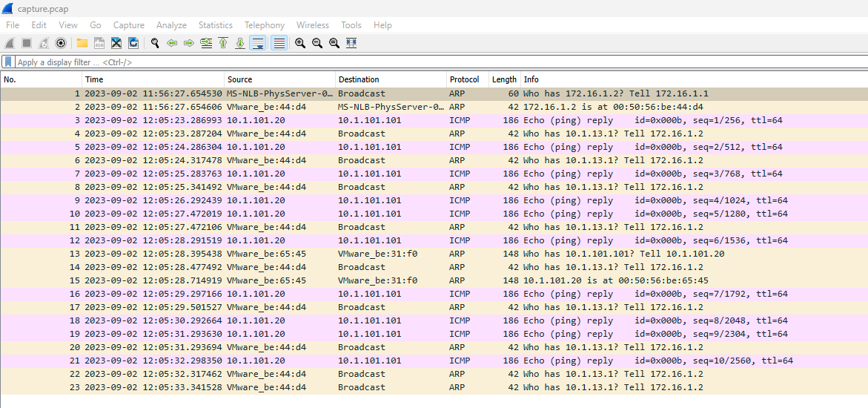Open the Analyze menu

pyautogui.click(x=172, y=25)
